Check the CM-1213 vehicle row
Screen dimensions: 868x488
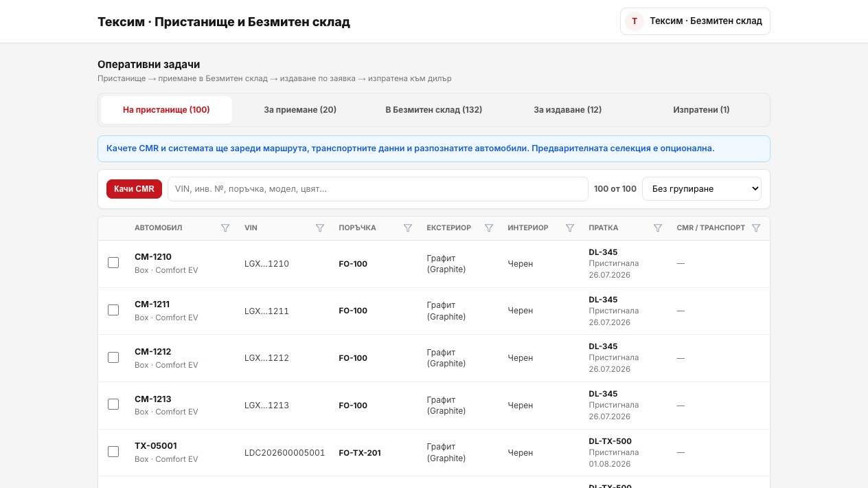pos(113,404)
